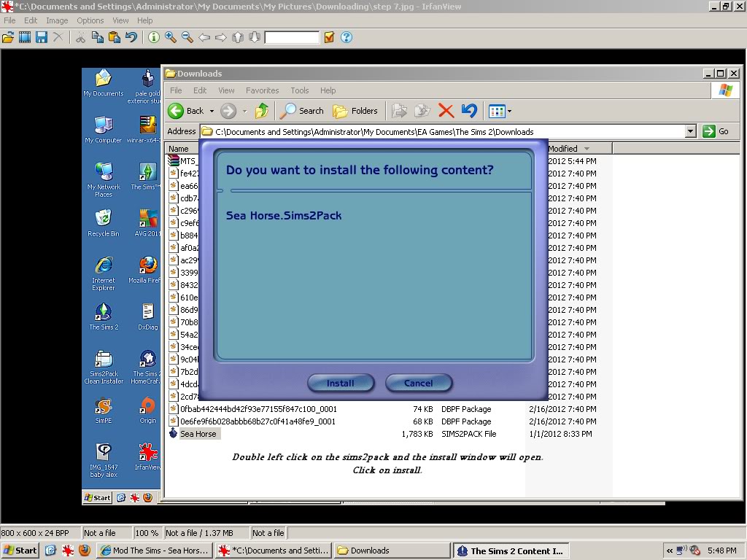Zoom out using the magnifier minus icon
The width and height of the screenshot is (747, 560).
coord(187,37)
